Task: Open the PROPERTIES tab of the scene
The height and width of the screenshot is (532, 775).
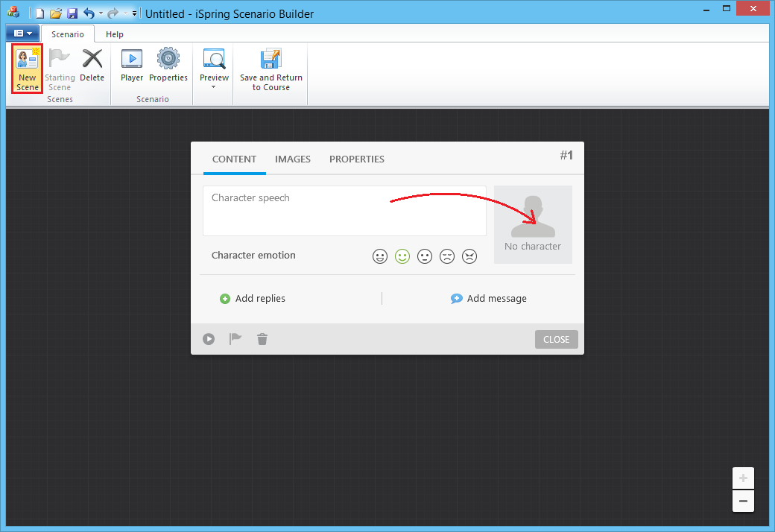Action: [x=357, y=159]
